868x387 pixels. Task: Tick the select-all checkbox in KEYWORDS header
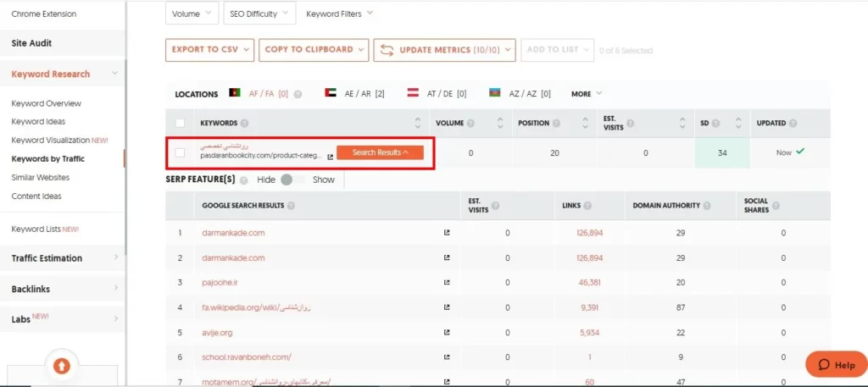pos(180,123)
